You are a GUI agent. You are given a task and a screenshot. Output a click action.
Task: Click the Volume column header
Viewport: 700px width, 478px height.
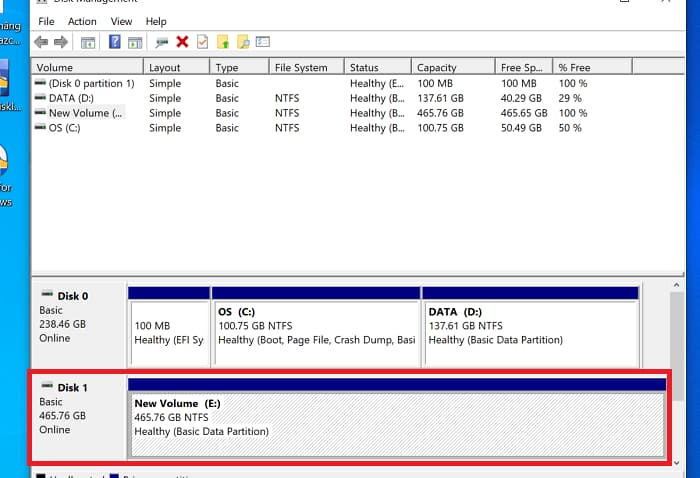tap(87, 68)
